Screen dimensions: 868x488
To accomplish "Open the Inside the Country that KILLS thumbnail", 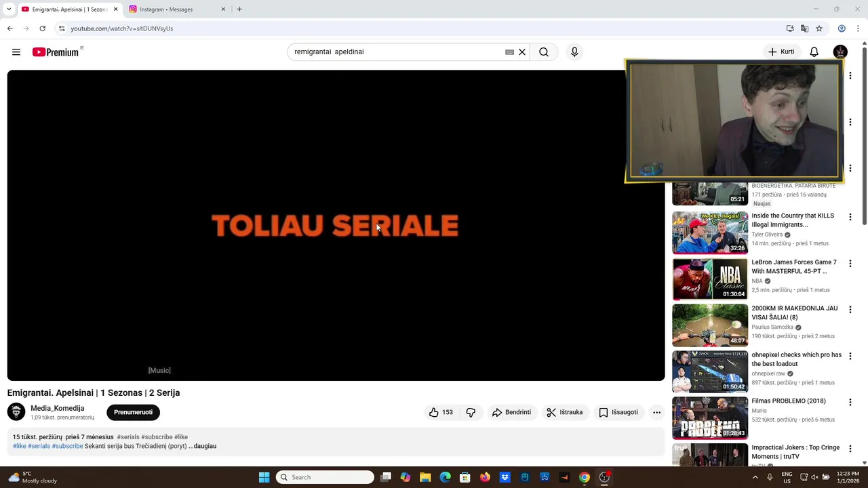I will click(710, 232).
